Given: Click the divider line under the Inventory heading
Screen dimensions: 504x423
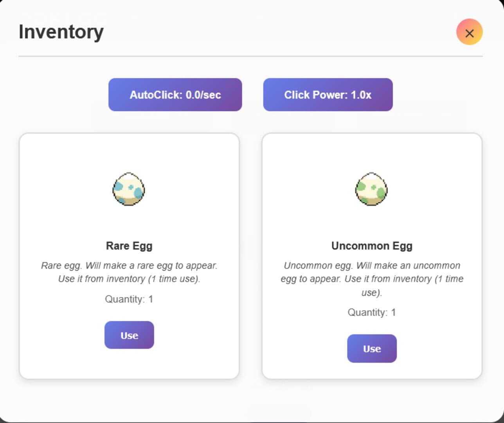Looking at the screenshot, I should pyautogui.click(x=250, y=56).
